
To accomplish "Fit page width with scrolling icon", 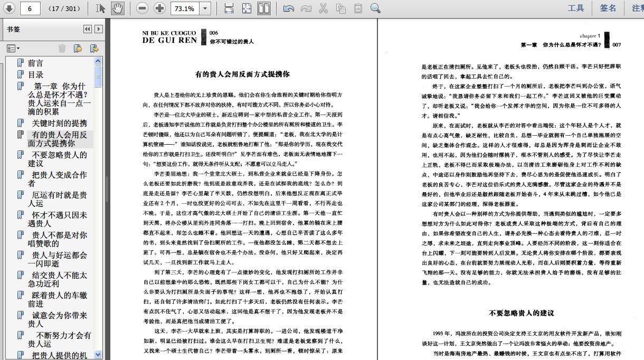I will click(x=229, y=8).
